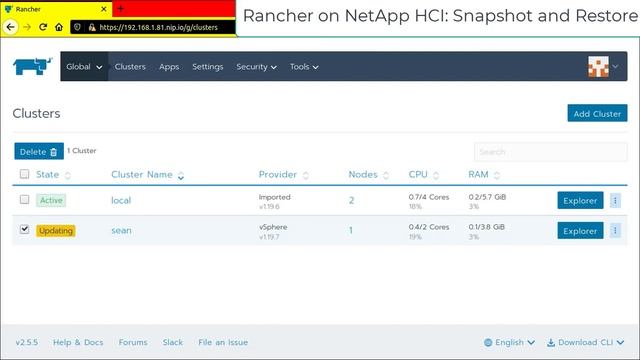Check the local cluster checkbox
The width and height of the screenshot is (640, 360).
(x=24, y=199)
